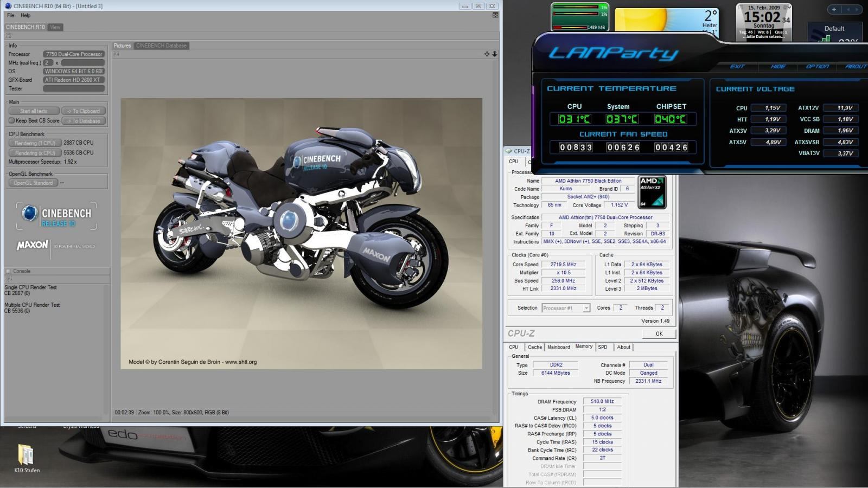
Task: Click the Processor info field in Cinebench
Action: [74, 54]
